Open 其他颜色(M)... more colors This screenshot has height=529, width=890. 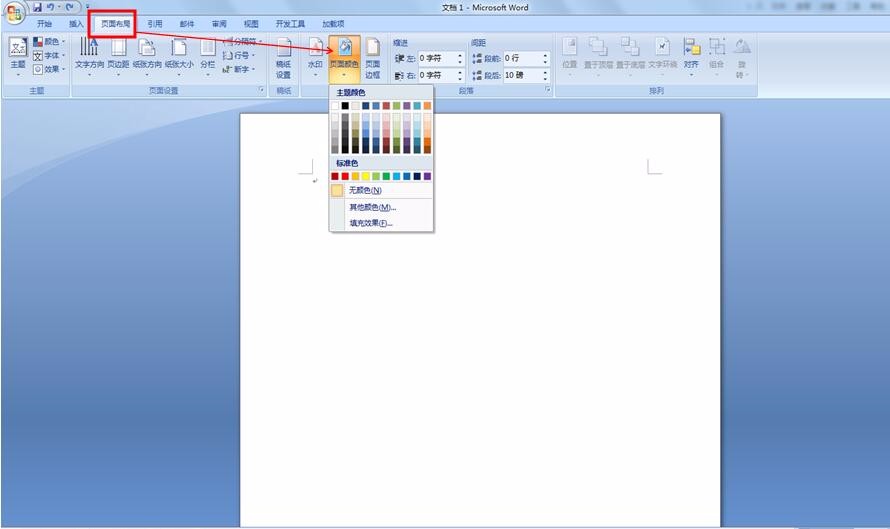381,207
